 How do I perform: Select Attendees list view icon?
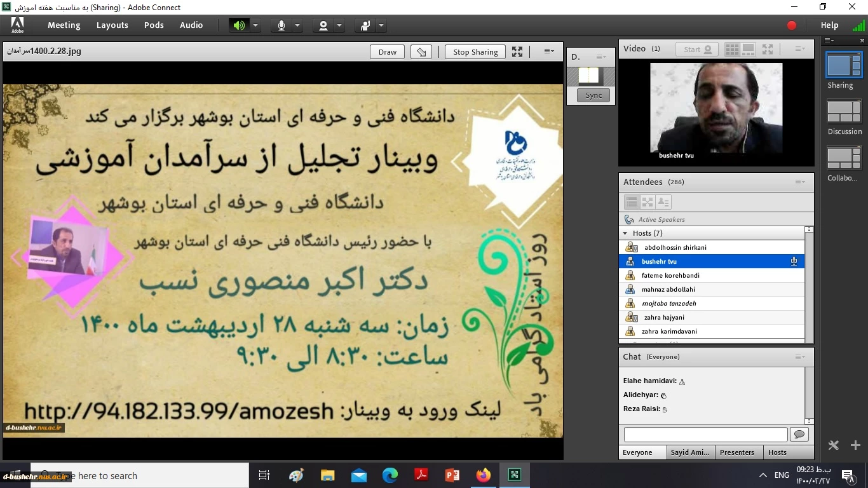632,202
